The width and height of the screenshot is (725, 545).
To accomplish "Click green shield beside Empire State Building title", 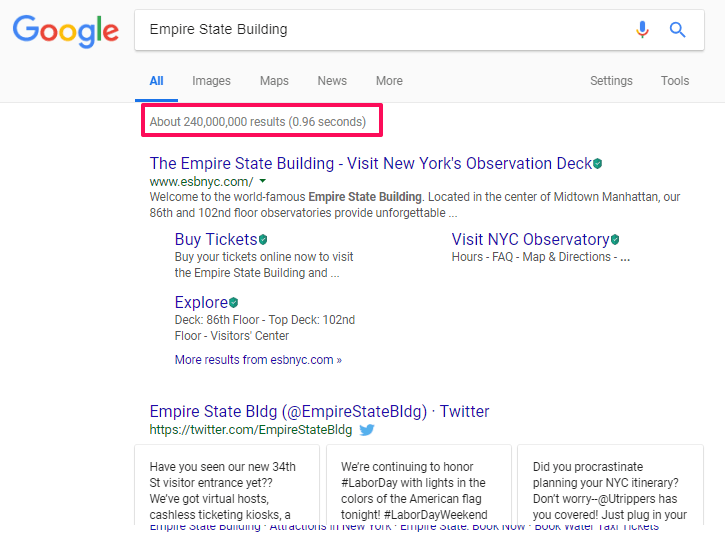I will point(598,164).
